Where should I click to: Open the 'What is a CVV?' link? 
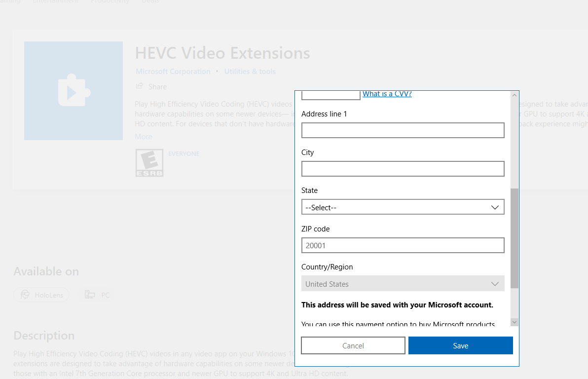pos(387,94)
